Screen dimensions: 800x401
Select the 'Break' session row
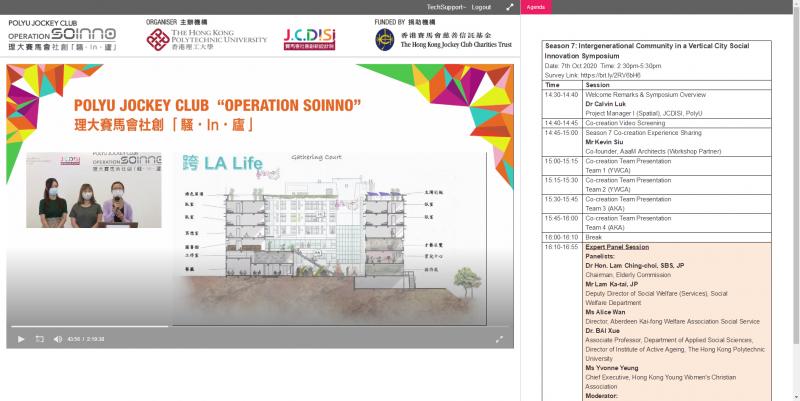(657, 237)
